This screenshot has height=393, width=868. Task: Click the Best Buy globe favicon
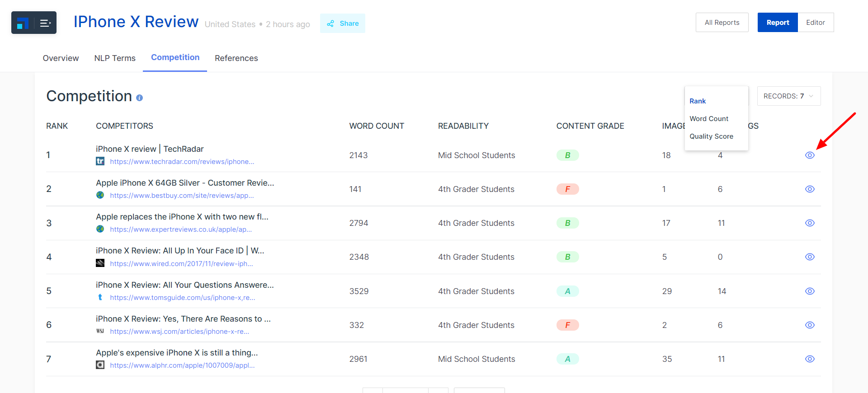coord(100,195)
